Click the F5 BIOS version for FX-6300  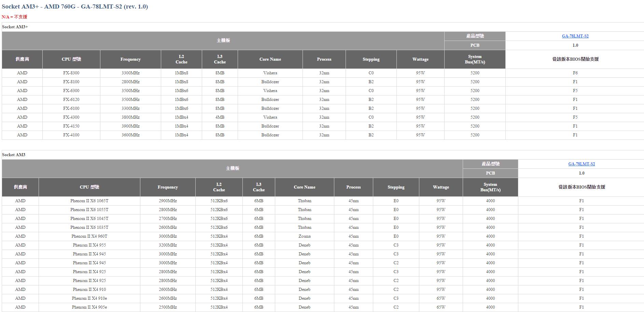click(575, 91)
